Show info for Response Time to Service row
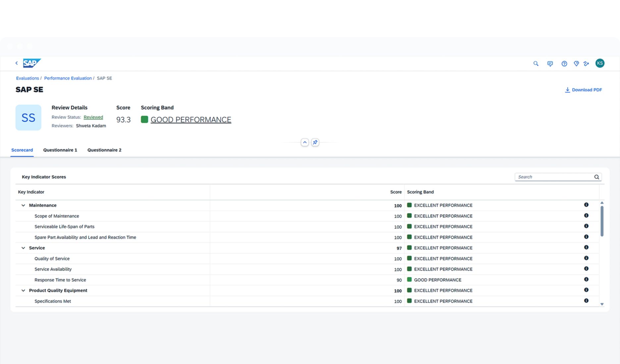This screenshot has height=364, width=620. [586, 279]
